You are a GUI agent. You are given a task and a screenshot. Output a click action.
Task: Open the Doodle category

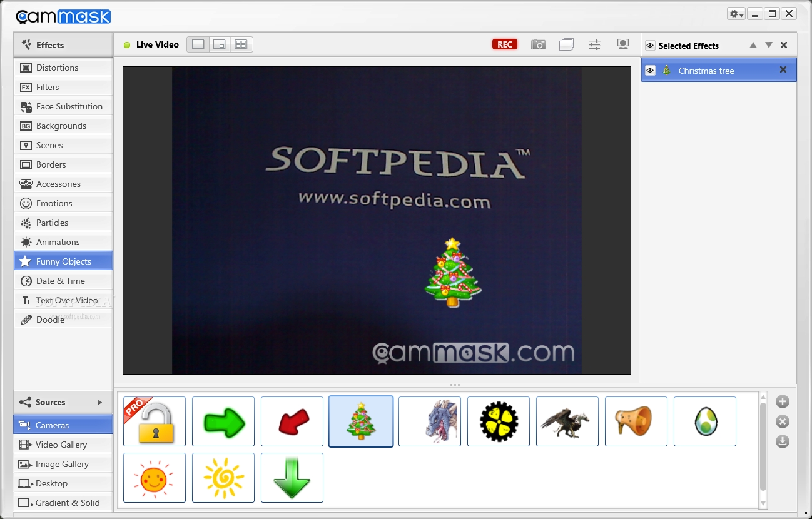tap(63, 320)
